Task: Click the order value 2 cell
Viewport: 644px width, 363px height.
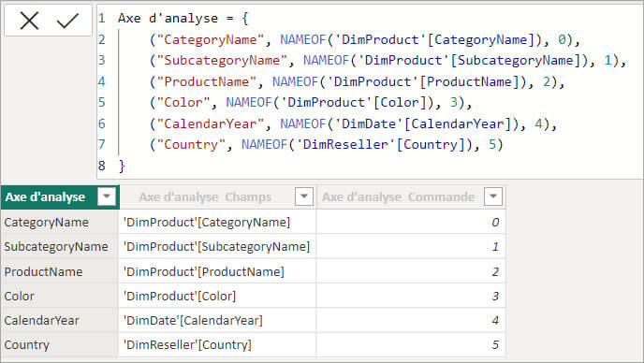Action: (x=411, y=271)
